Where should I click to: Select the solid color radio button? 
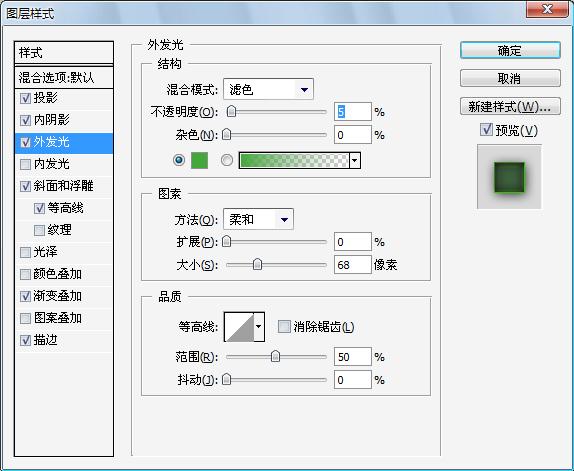179,160
